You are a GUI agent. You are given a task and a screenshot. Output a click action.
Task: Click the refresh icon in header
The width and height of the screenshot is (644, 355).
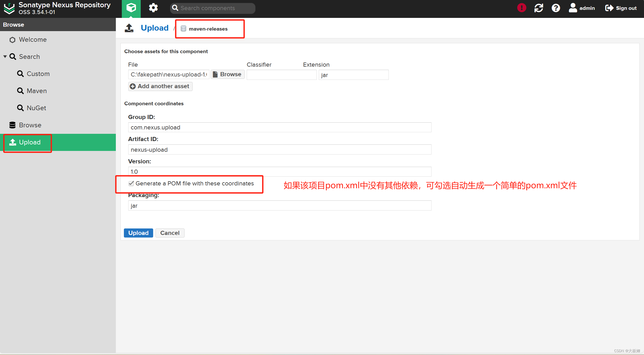[539, 8]
